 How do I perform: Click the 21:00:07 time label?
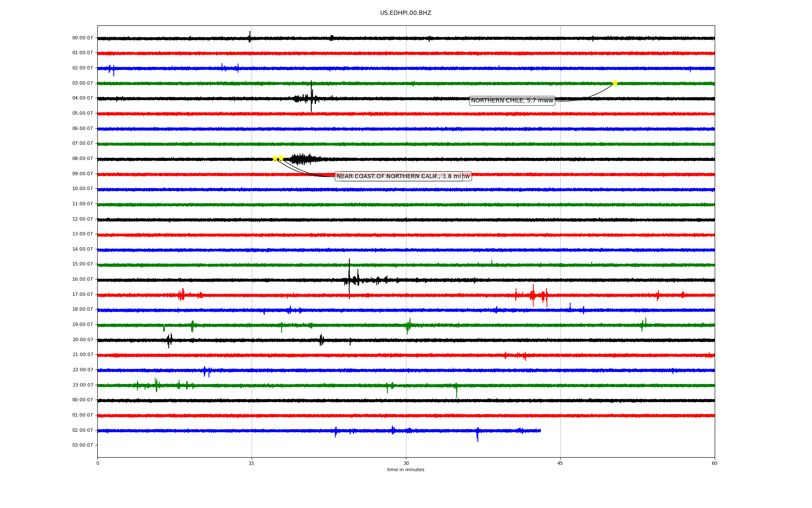[82, 355]
